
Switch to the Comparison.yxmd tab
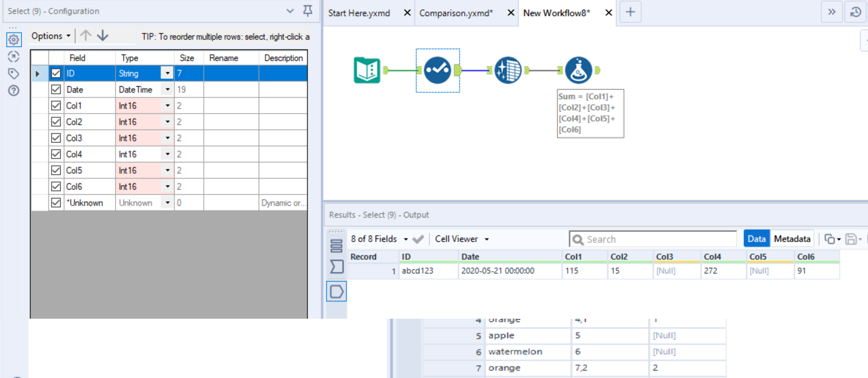pyautogui.click(x=456, y=13)
